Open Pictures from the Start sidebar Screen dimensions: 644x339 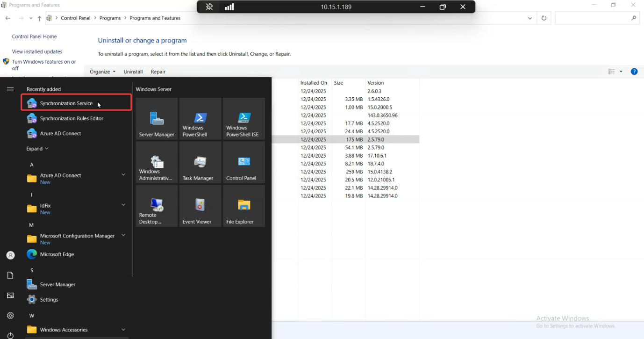point(10,296)
